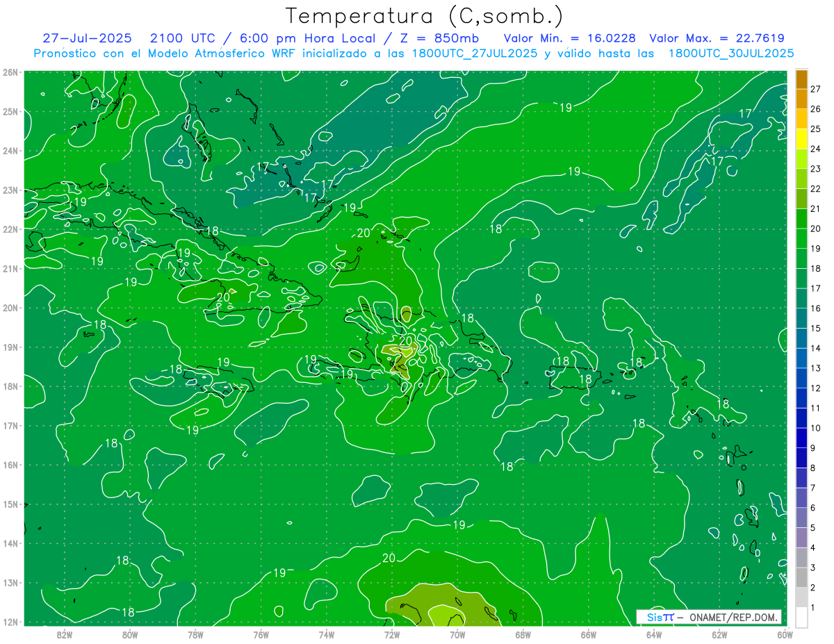Click the 70W longitude axis label
The height and width of the screenshot is (644, 834).
[x=457, y=634]
